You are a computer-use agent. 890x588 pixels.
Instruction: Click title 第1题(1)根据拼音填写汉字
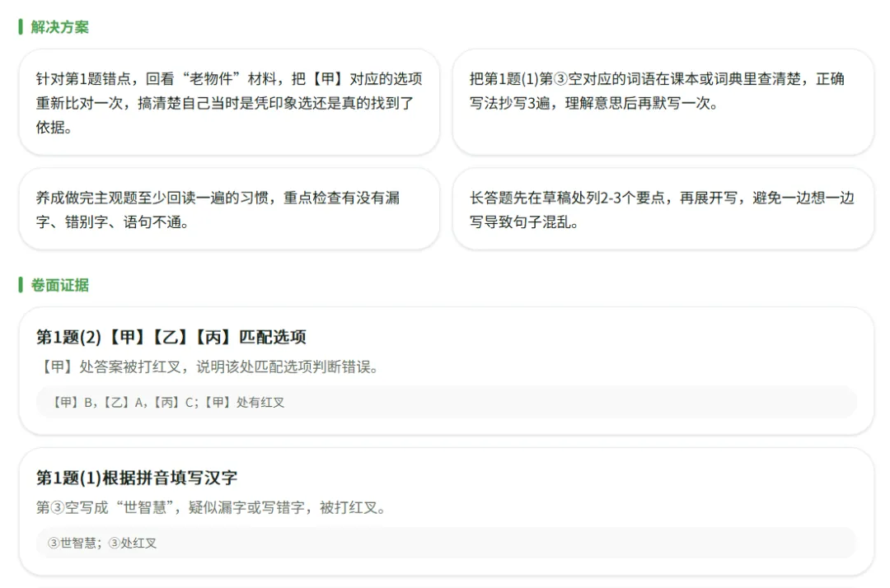137,478
